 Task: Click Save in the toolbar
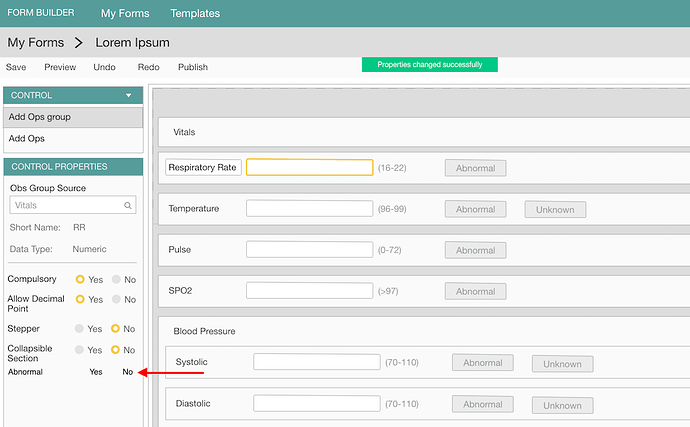(x=16, y=67)
